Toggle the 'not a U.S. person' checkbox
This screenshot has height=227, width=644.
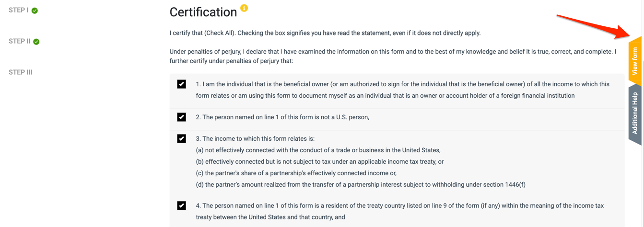point(182,117)
